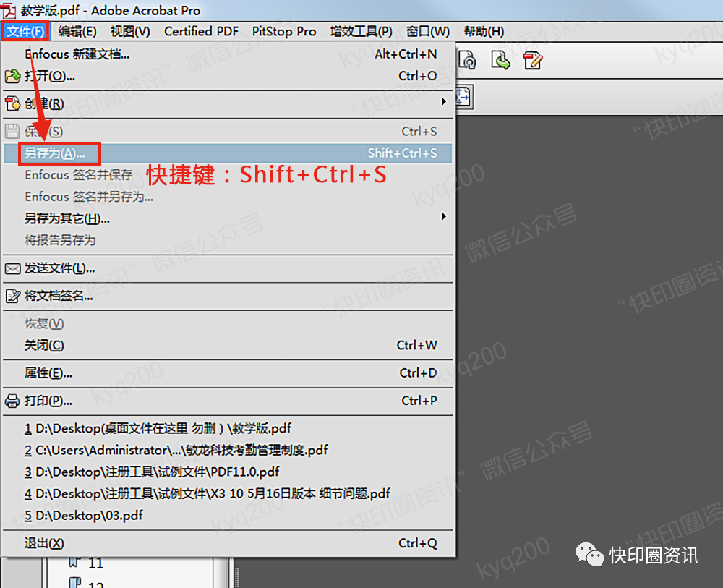Viewport: 723px width, 588px height.
Task: Click the fit page icon in second toolbar
Action: tap(463, 97)
